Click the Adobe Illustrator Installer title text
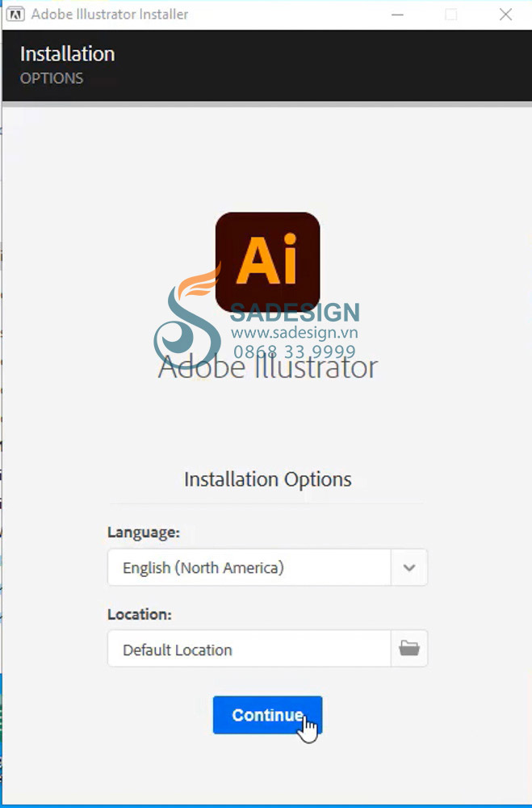Viewport: 532px width, 808px height. 110,15
